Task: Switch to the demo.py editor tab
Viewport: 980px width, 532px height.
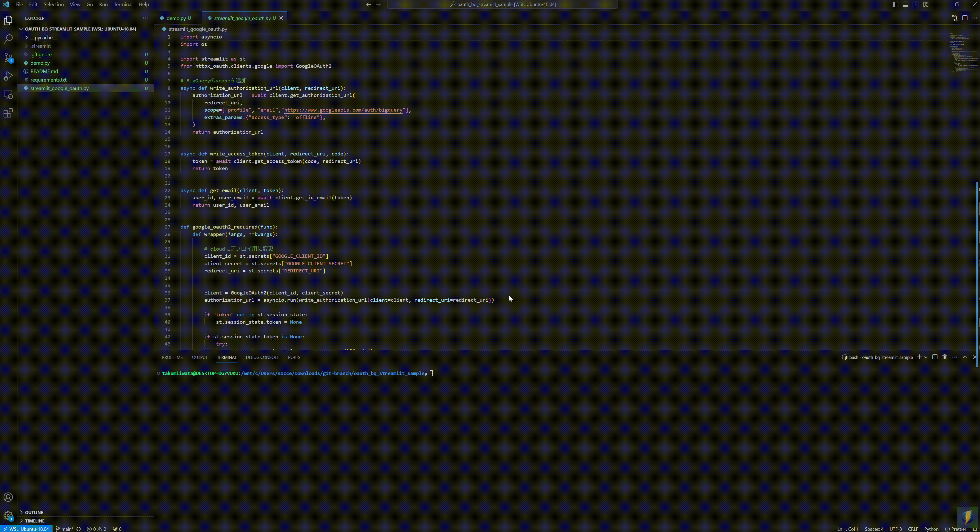Action: (x=176, y=18)
